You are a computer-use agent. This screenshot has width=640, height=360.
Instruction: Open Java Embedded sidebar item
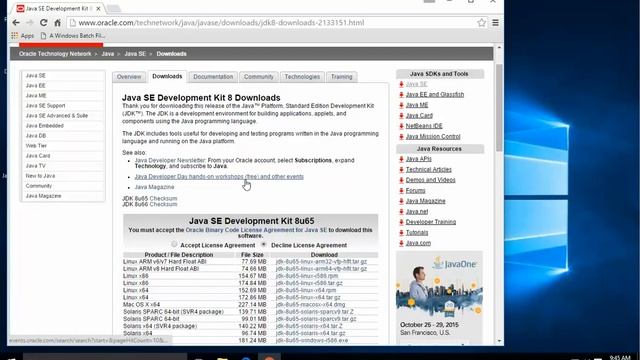point(44,126)
